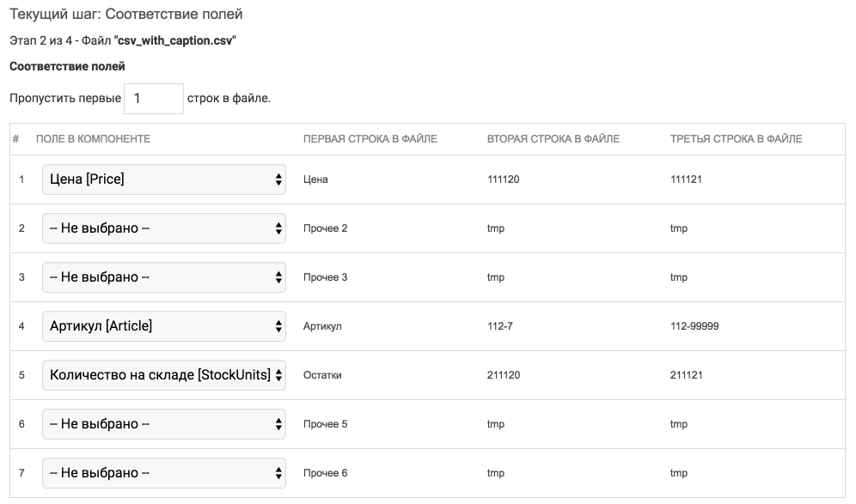Click the 'Текущий шаг: Соответствие полей' heading
856x504 pixels.
[x=125, y=15]
